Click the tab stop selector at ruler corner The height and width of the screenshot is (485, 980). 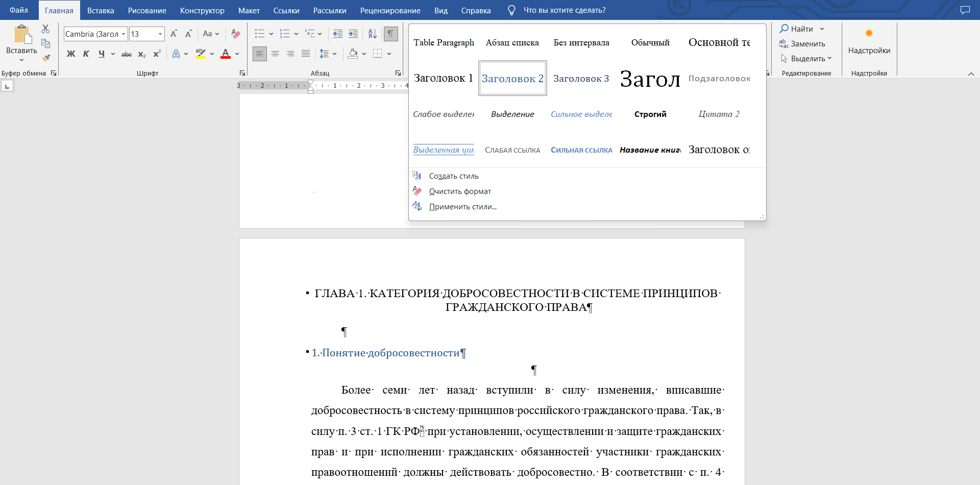point(7,86)
